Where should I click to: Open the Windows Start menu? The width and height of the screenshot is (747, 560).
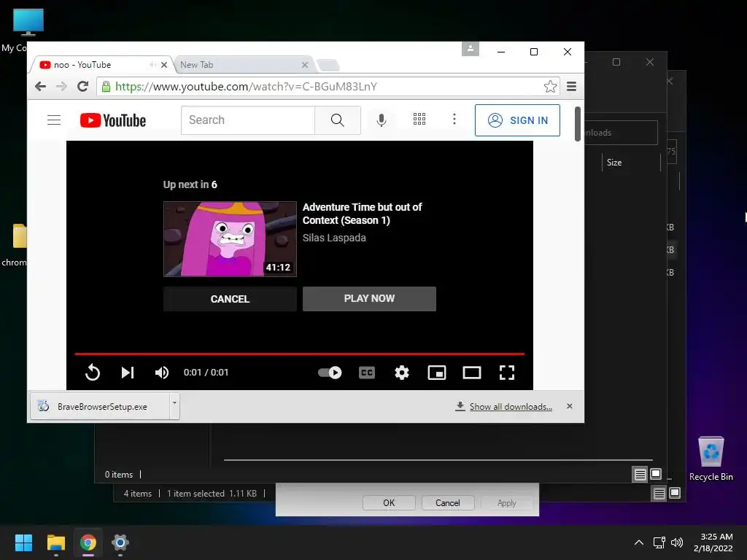[x=23, y=542]
